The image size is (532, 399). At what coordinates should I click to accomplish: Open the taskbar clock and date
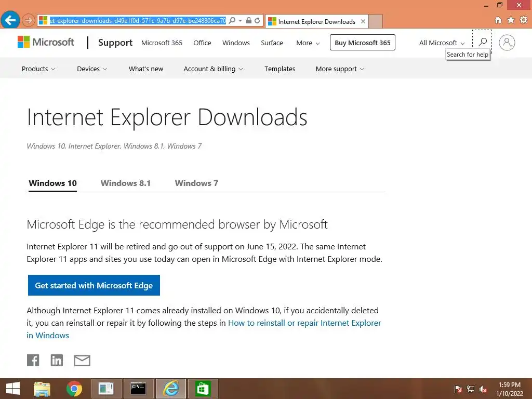[510, 389]
